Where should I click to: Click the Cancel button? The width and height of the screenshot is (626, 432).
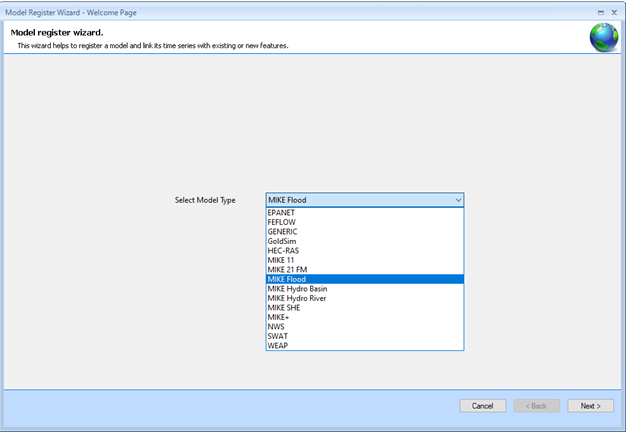pos(483,406)
